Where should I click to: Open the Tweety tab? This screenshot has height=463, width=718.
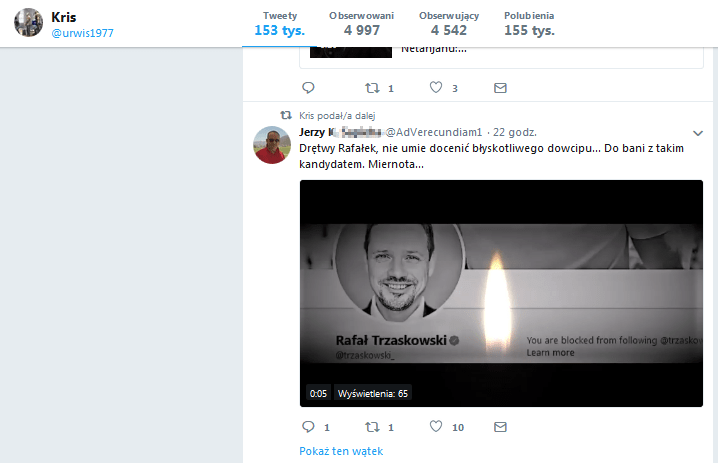[280, 23]
